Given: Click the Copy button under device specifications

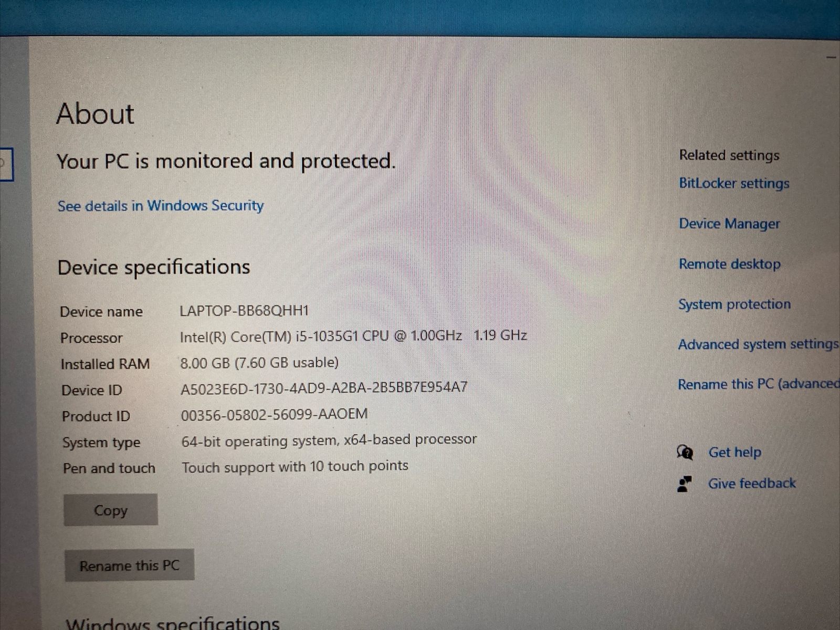Looking at the screenshot, I should [x=111, y=510].
